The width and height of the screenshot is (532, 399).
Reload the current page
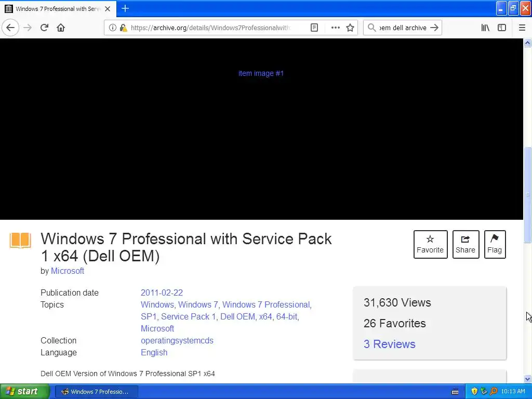pos(44,28)
